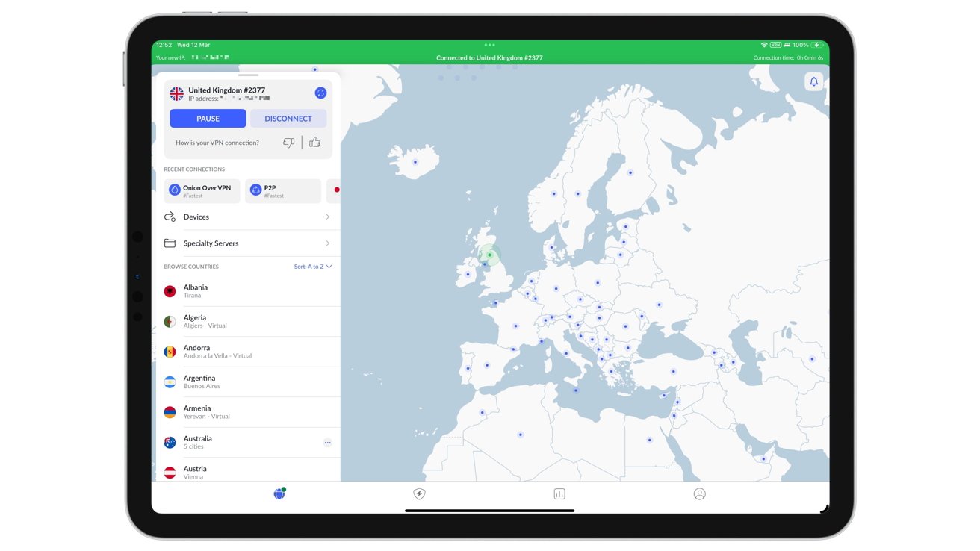Refresh the United Kingdom #2377 connection
This screenshot has width=980, height=551.
tap(320, 93)
